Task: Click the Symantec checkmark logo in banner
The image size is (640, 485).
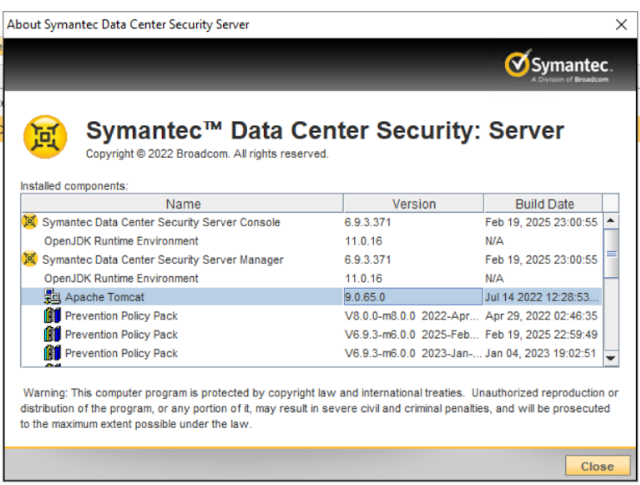Action: point(518,63)
